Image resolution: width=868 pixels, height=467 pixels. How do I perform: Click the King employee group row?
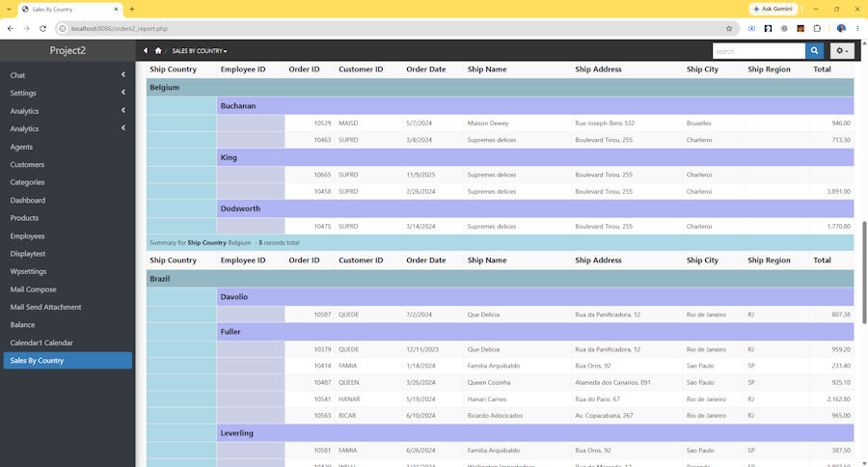click(x=534, y=157)
